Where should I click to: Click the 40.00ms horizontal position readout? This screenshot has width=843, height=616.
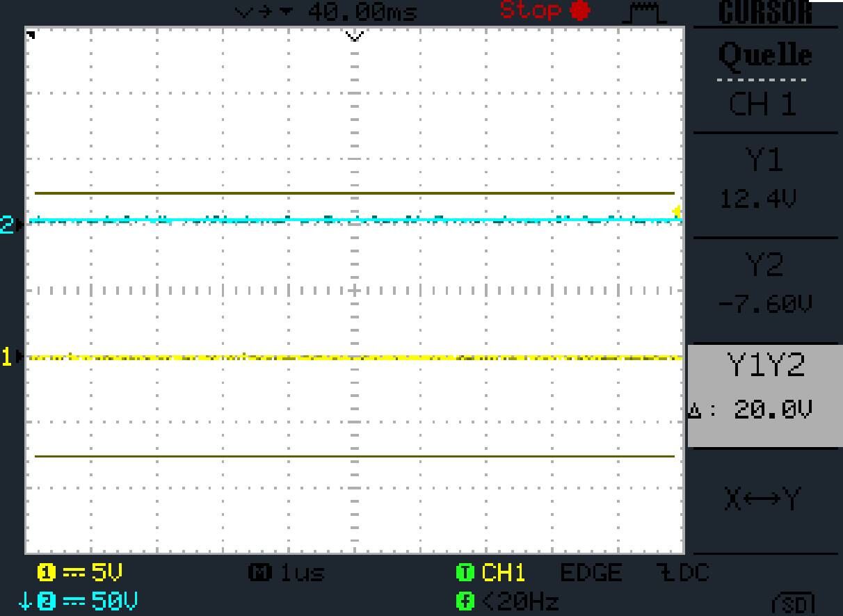pyautogui.click(x=362, y=12)
